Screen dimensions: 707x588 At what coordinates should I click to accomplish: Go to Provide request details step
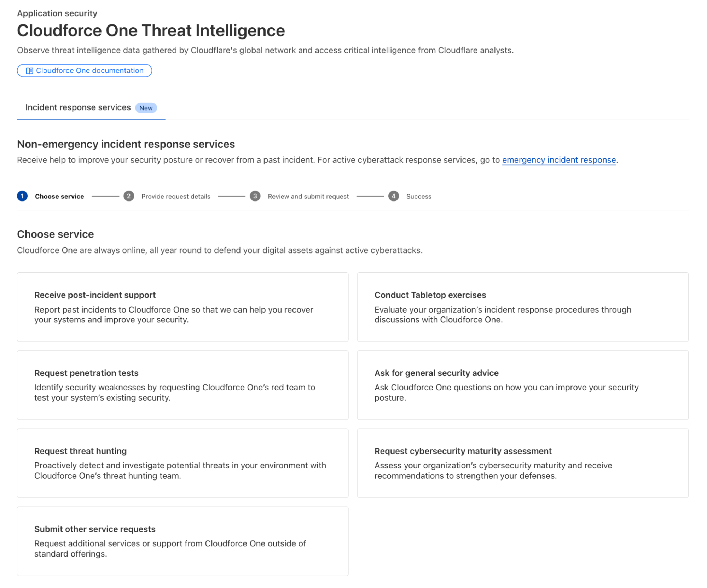176,196
